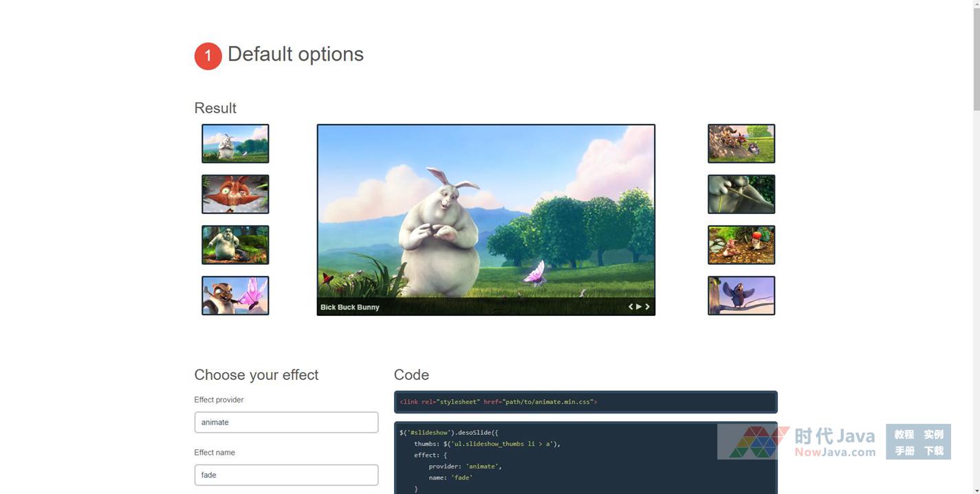980x494 pixels.
Task: Pick the squirrel with red apple thumbnail
Action: pos(741,245)
